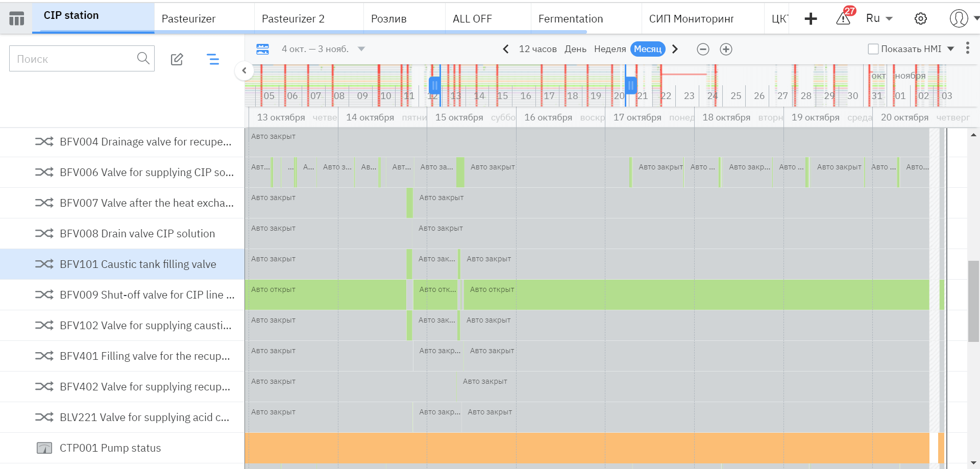Click in the Поиск search field
980x469 pixels.
point(74,59)
